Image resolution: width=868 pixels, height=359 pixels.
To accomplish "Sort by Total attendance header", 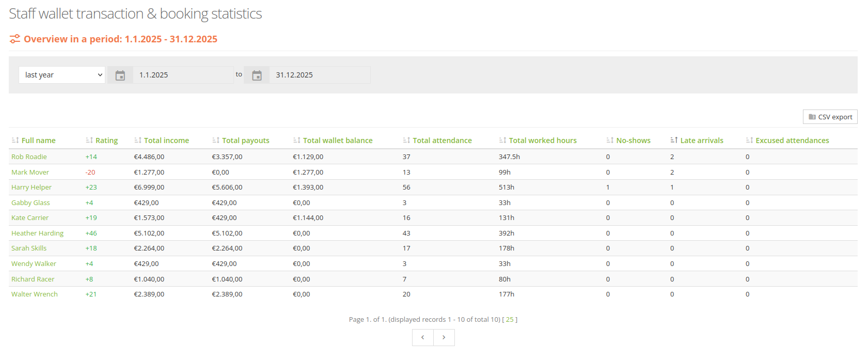I will coord(443,141).
